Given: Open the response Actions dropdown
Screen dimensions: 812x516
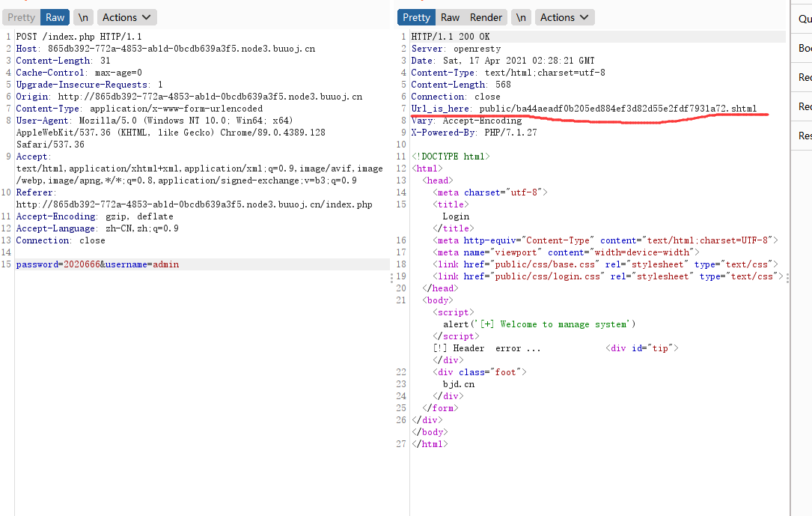Looking at the screenshot, I should [564, 17].
